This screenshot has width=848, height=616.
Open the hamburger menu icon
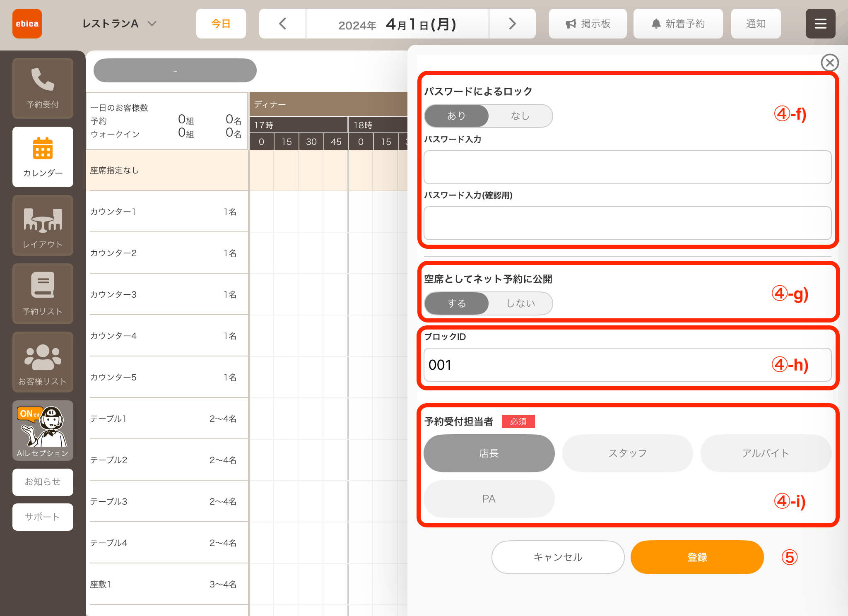click(x=820, y=24)
